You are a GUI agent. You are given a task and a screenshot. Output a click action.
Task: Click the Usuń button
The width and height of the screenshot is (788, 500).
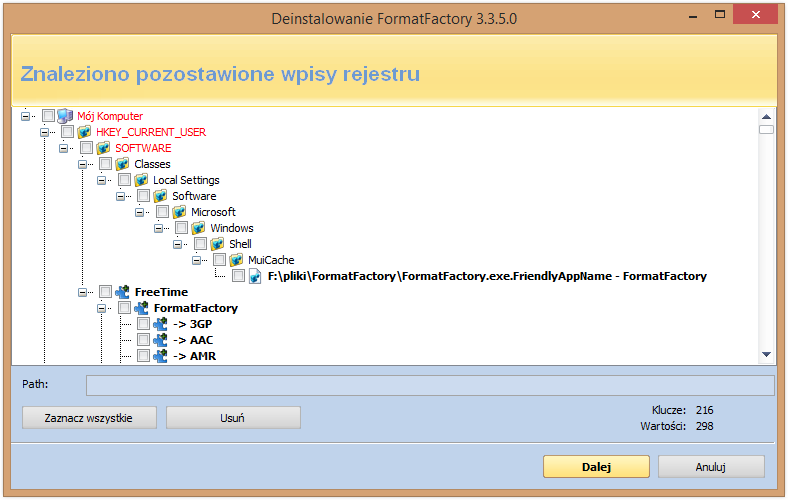233,418
